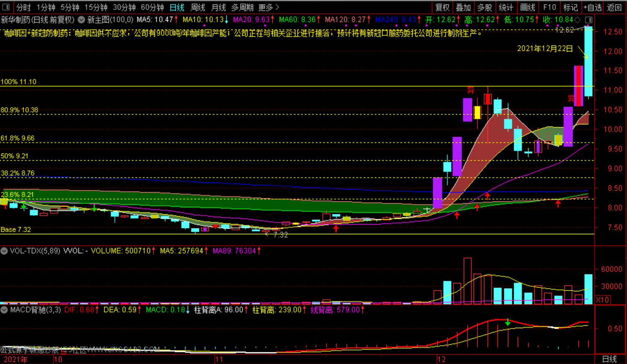Expand 更多 for more chart periods
627x364 pixels.
click(268, 7)
